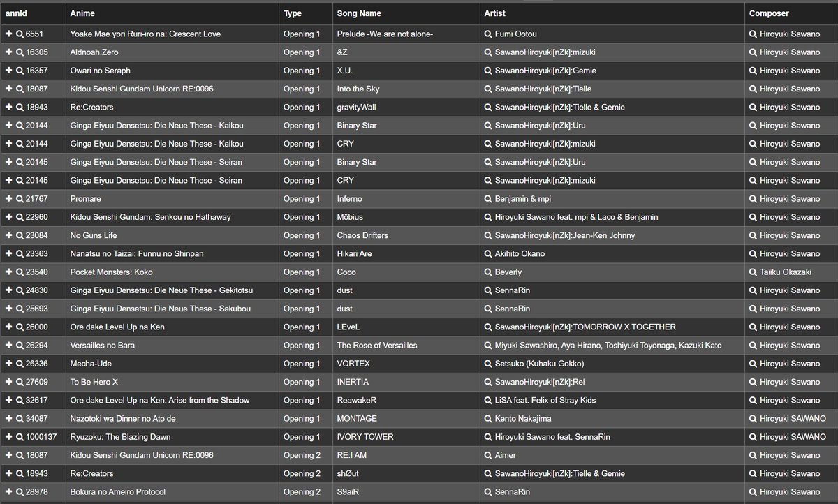This screenshot has height=504, width=838.
Task: Select the anime Ore dake Level Up na Ken: Arise from the Shadow
Action: 159,400
